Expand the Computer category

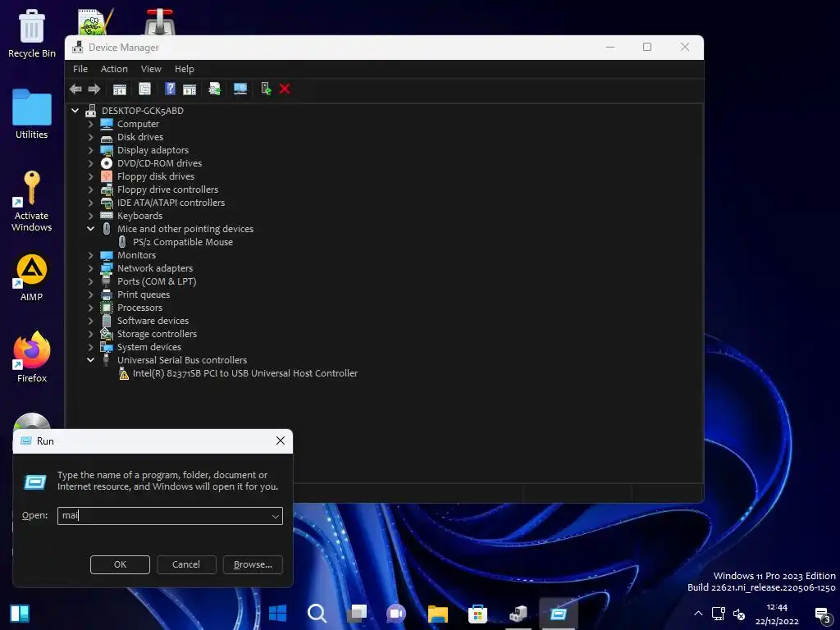coord(90,124)
